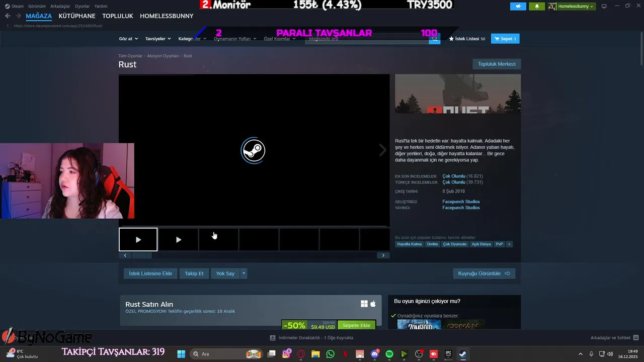Focus the store search input field
Viewport: 644px width, 362px height.
point(367,39)
